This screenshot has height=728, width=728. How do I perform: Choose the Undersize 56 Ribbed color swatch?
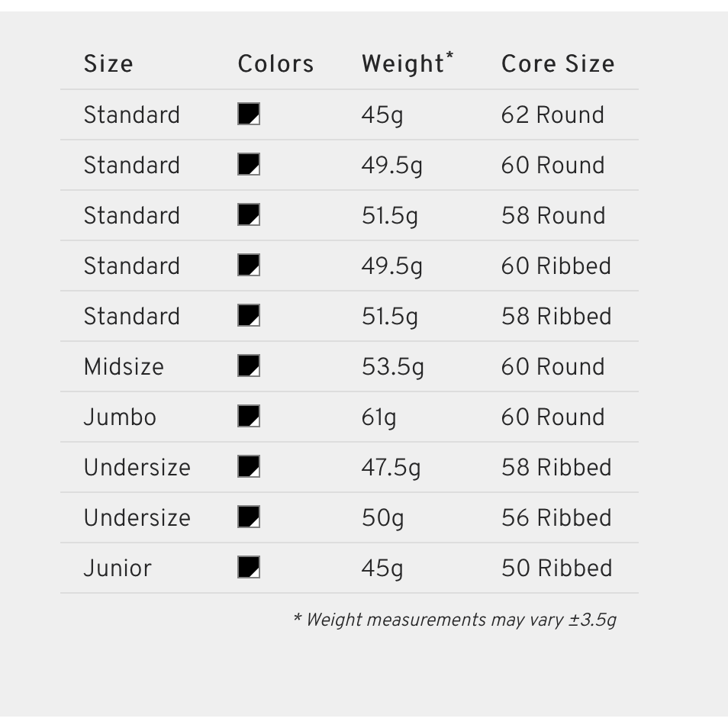click(x=249, y=517)
